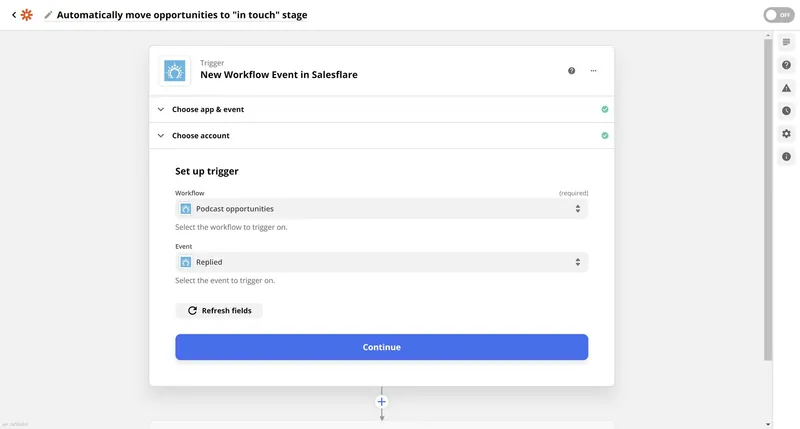Screen dimensions: 800x429
Task: Open the history clock icon in sidebar
Action: 786,111
